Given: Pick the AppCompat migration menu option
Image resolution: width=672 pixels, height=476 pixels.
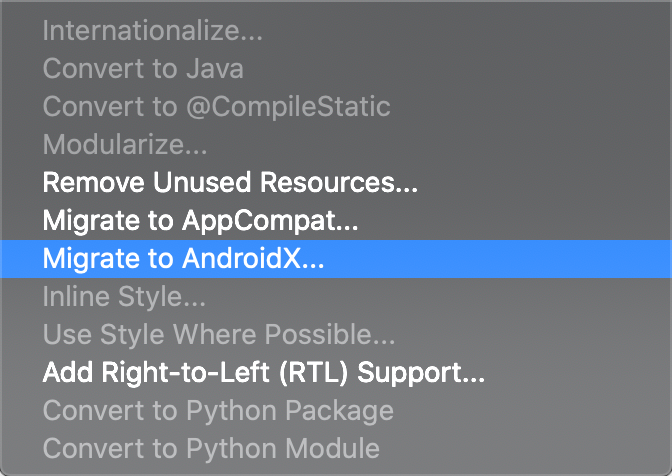Looking at the screenshot, I should click(200, 221).
